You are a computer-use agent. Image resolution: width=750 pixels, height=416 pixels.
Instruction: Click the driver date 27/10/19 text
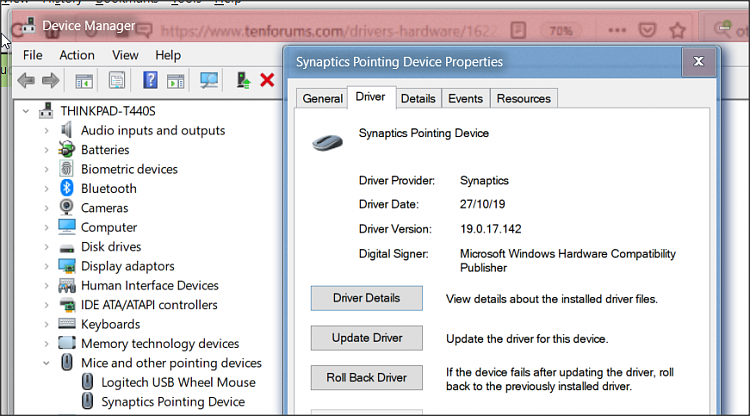pyautogui.click(x=482, y=204)
